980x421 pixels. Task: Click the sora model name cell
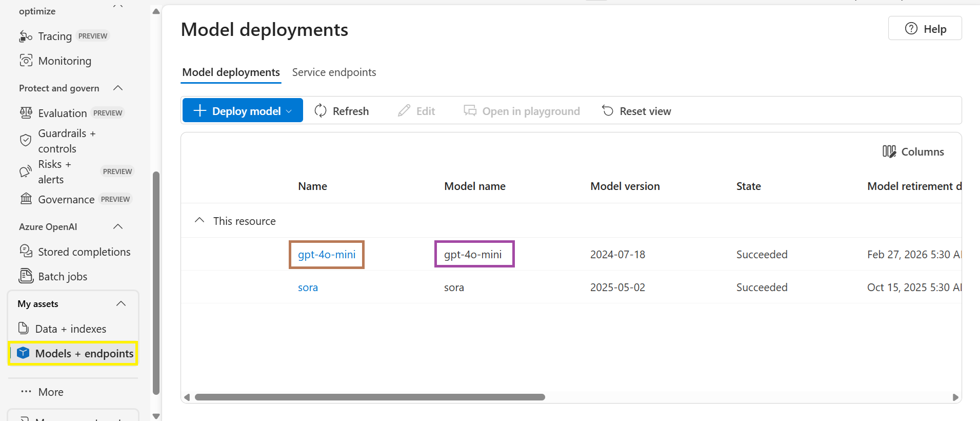tap(454, 287)
